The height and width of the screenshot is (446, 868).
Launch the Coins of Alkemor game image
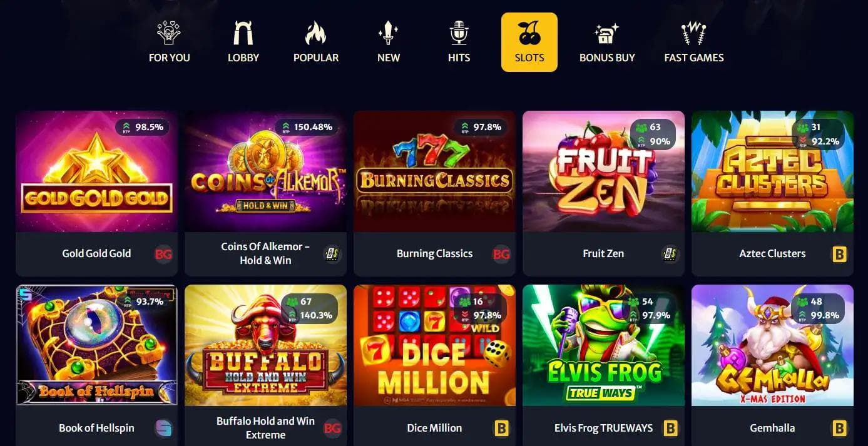[265, 171]
